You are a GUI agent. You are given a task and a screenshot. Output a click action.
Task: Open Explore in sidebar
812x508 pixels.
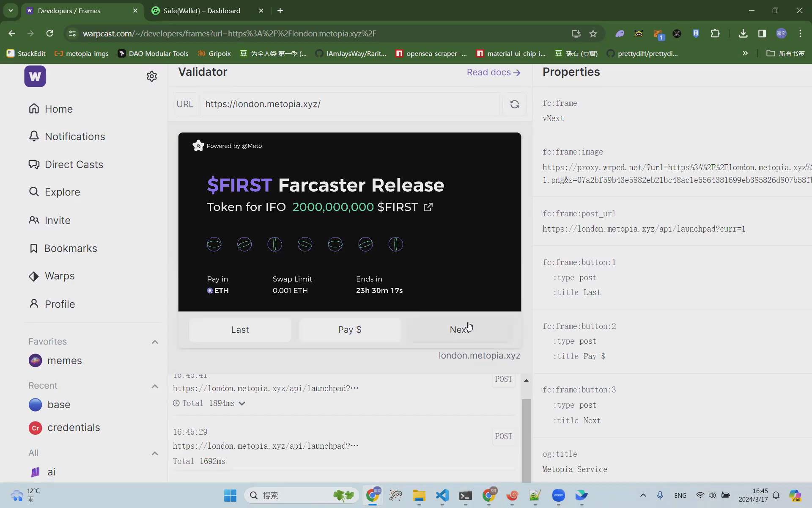coord(55,192)
